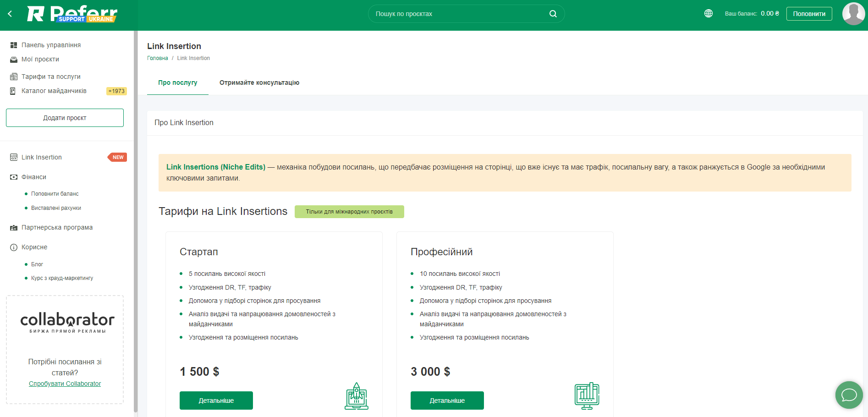The height and width of the screenshot is (417, 868).
Task: Expand the Фінанси sidebar section
Action: (x=34, y=177)
